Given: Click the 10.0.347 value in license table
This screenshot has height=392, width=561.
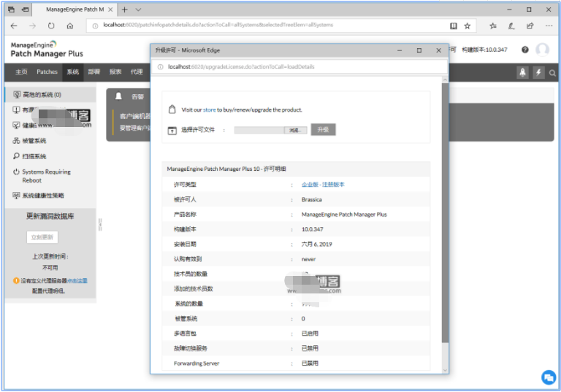Looking at the screenshot, I should [x=313, y=229].
